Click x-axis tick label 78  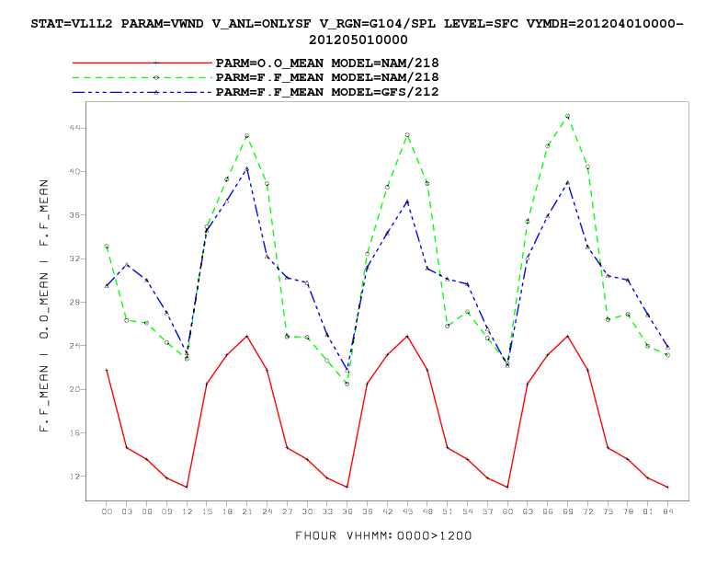(628, 511)
